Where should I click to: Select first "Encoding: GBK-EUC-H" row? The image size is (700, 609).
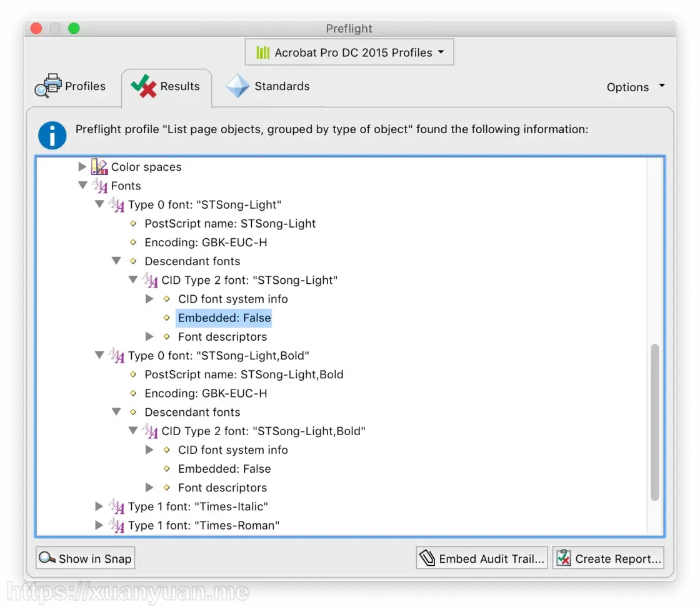coord(206,243)
